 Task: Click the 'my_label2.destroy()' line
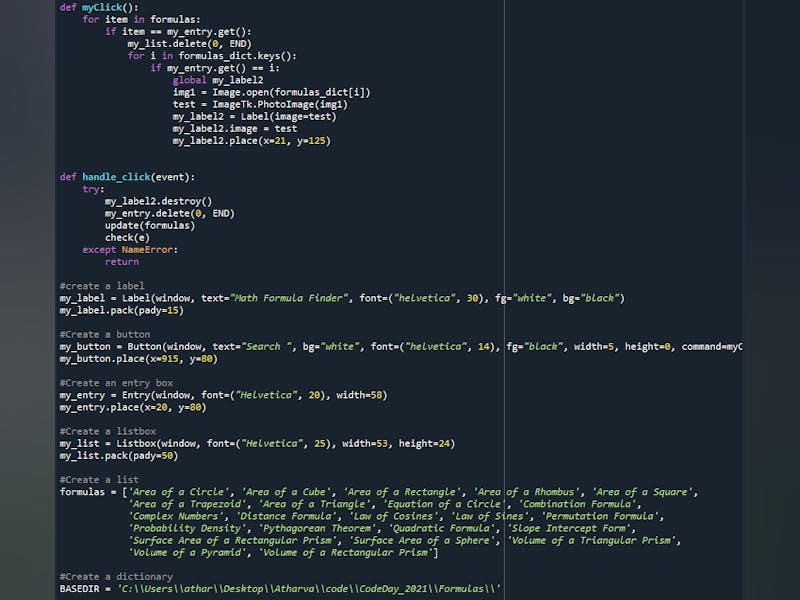coord(158,202)
